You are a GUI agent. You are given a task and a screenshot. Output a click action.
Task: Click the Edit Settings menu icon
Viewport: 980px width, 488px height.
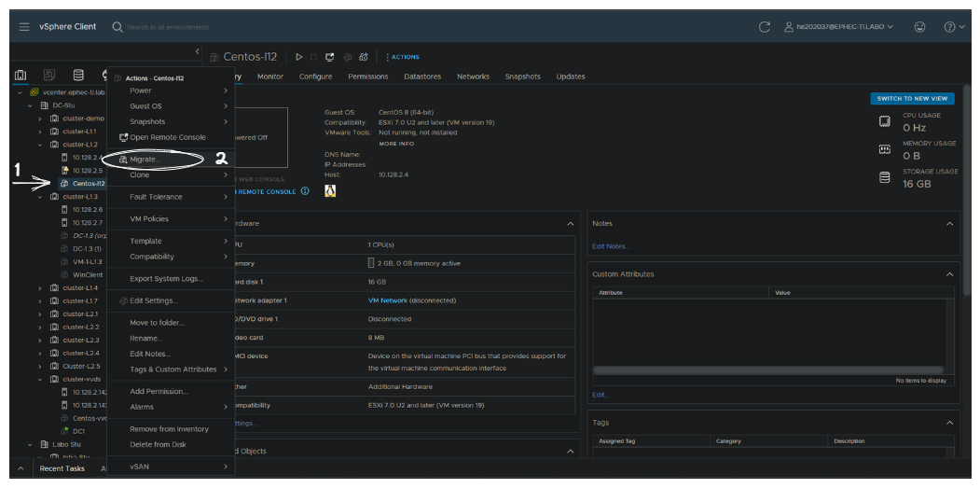123,301
